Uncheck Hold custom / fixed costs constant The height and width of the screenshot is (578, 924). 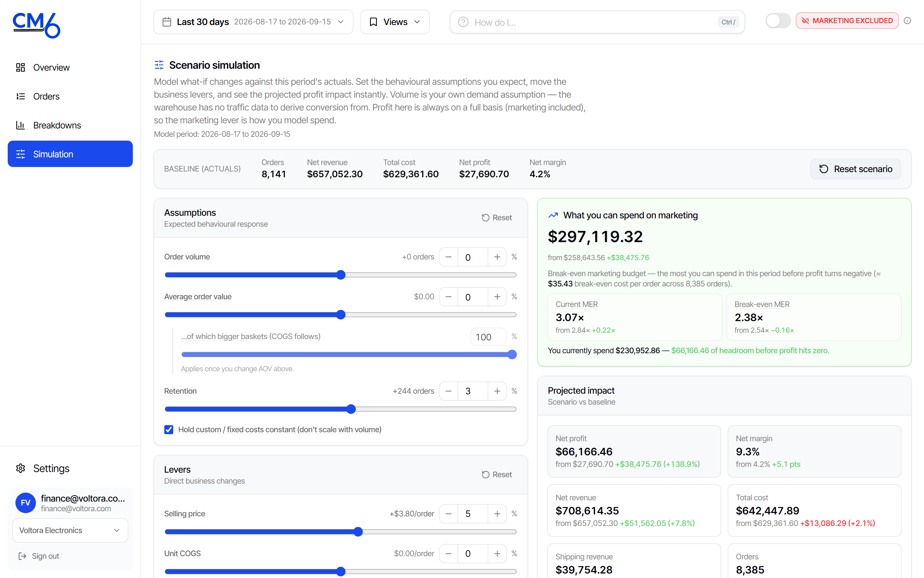pyautogui.click(x=169, y=430)
